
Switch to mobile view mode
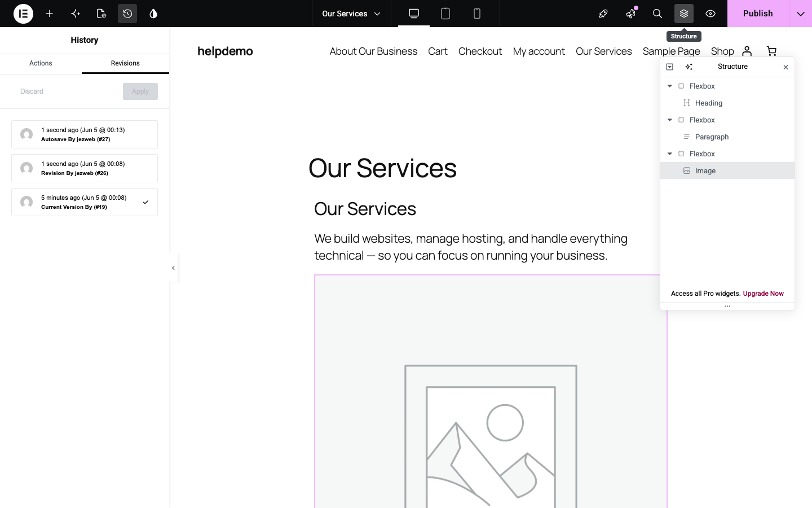[x=477, y=14]
